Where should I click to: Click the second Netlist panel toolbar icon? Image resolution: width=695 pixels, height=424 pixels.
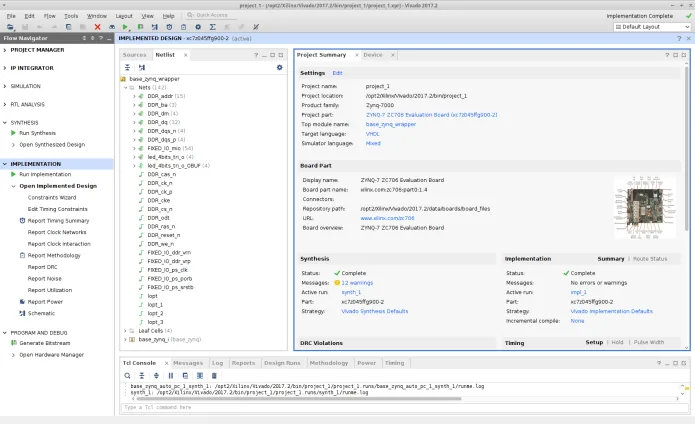[142, 67]
